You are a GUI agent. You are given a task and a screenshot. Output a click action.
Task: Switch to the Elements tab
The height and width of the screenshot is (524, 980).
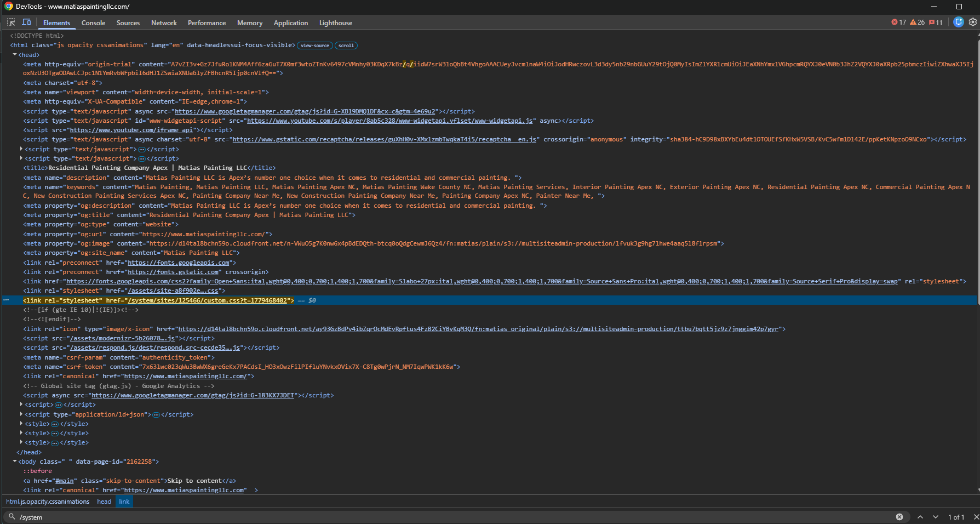tap(56, 23)
